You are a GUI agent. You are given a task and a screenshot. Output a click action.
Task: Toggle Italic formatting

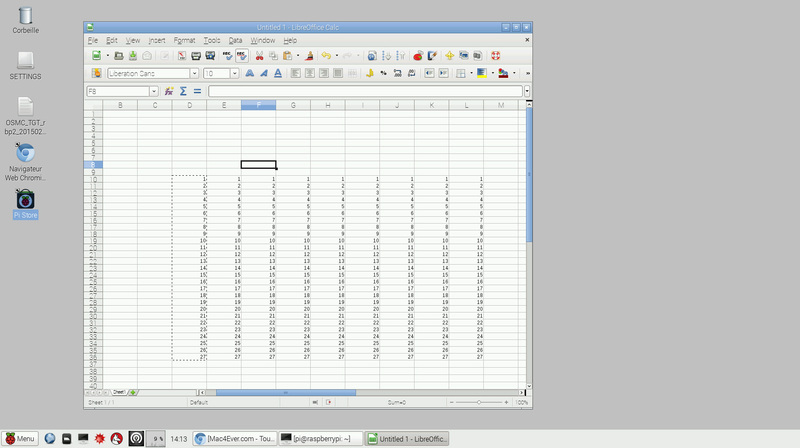(x=264, y=73)
